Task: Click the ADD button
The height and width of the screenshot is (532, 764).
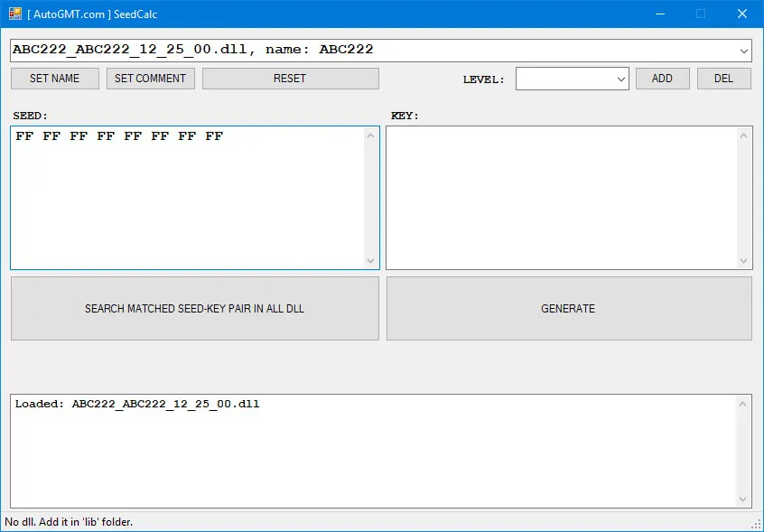Action: (662, 79)
